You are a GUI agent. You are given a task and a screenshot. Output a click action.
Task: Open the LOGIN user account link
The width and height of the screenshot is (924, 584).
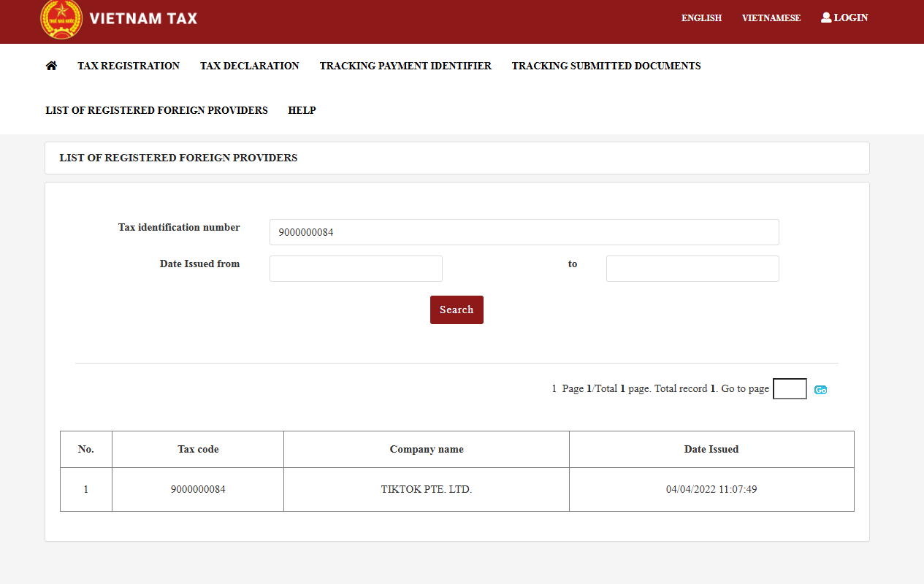click(844, 18)
